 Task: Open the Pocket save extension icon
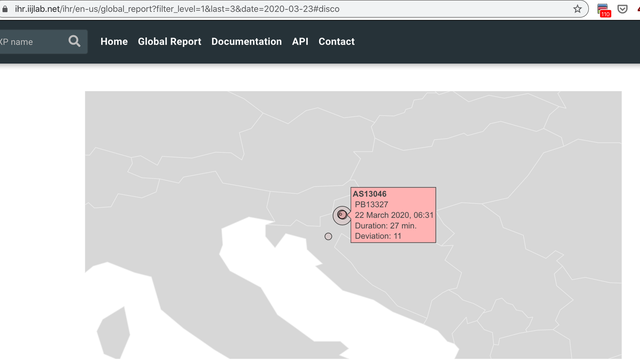[x=622, y=9]
